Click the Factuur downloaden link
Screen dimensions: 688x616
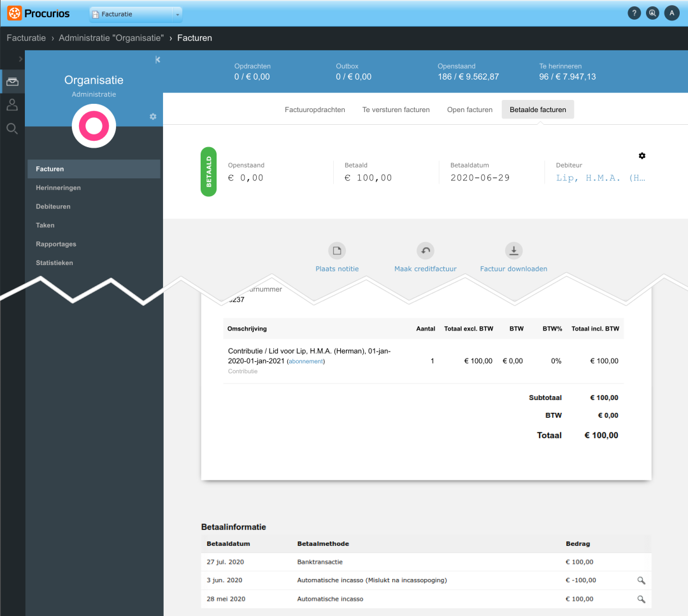(x=513, y=269)
